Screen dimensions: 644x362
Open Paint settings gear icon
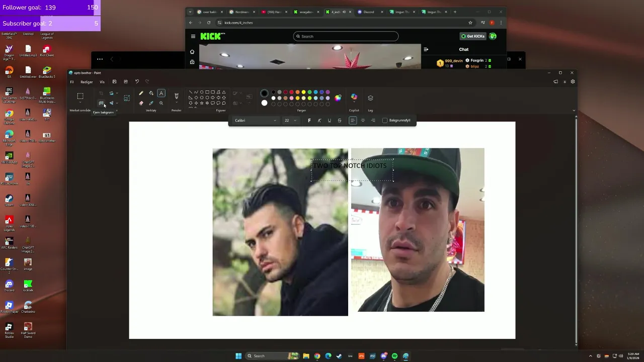[573, 81]
